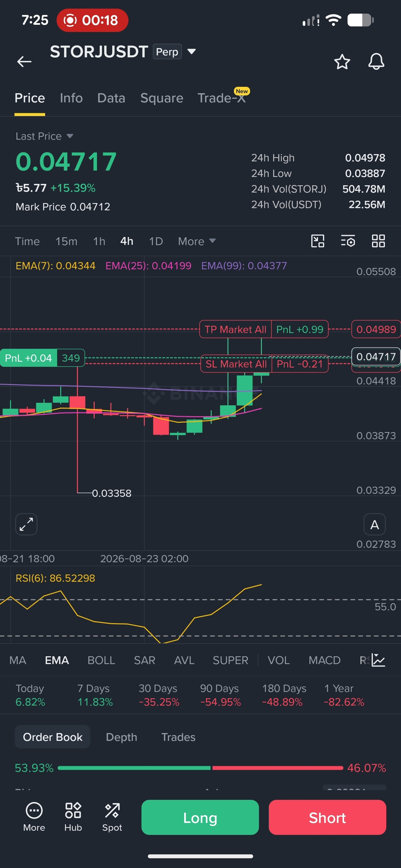This screenshot has height=868, width=401.
Task: Select the 4h chart interval
Action: pyautogui.click(x=127, y=241)
